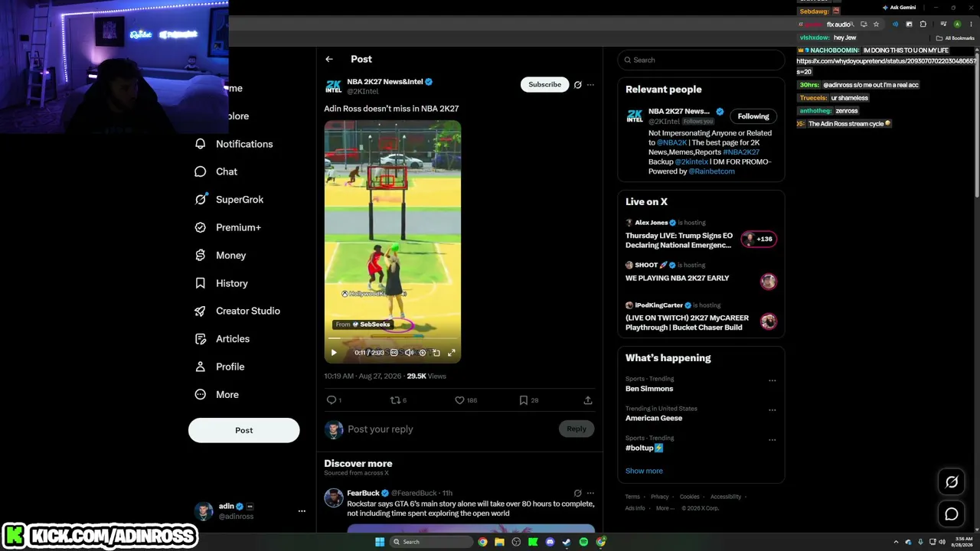Reply to the post via comment icon
Image resolution: width=980 pixels, height=551 pixels.
[x=332, y=399]
